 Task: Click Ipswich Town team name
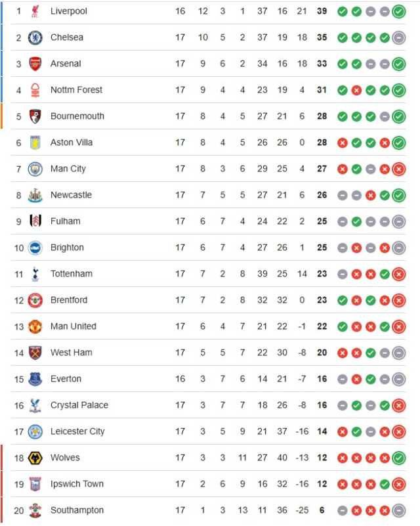pyautogui.click(x=77, y=484)
